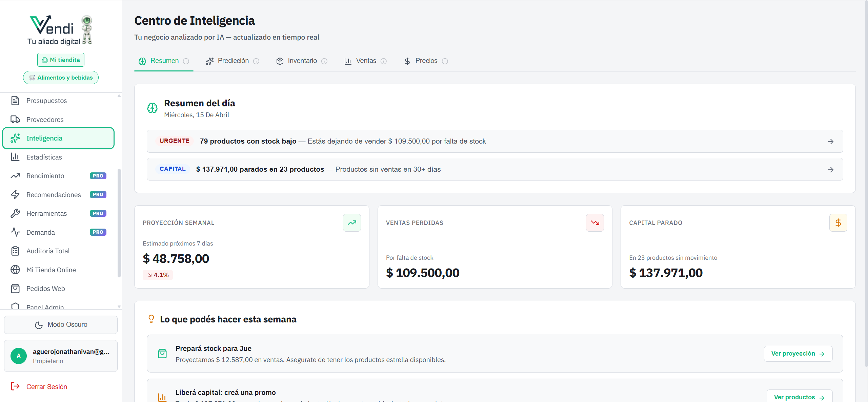868x402 pixels.
Task: Click the red downtrend icon in Ventas Perdidas
Action: click(x=595, y=223)
